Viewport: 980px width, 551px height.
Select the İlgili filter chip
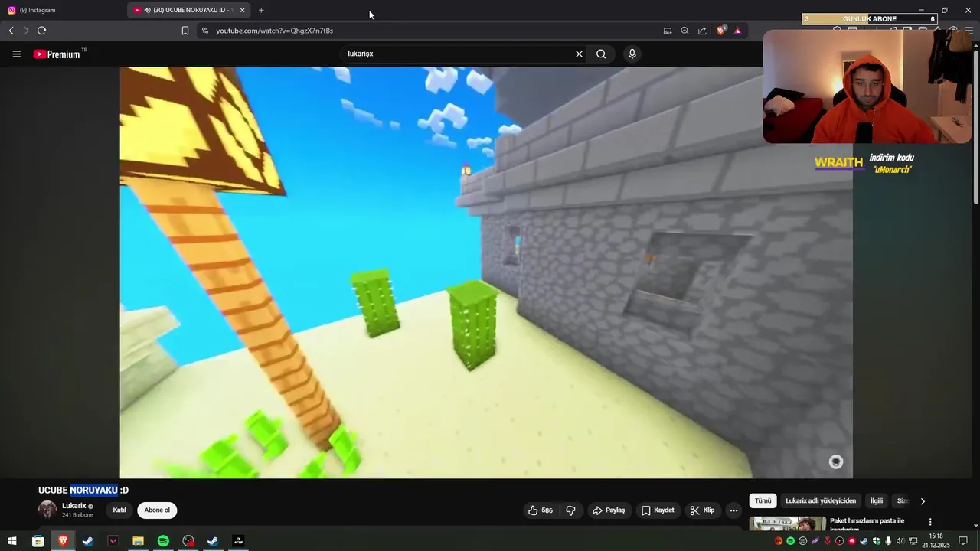[877, 501]
